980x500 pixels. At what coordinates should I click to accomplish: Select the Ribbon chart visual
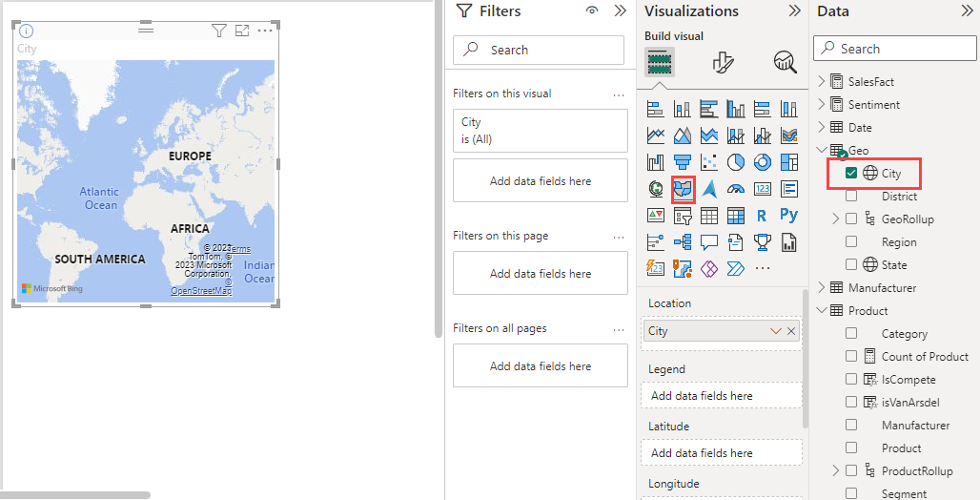click(x=788, y=135)
